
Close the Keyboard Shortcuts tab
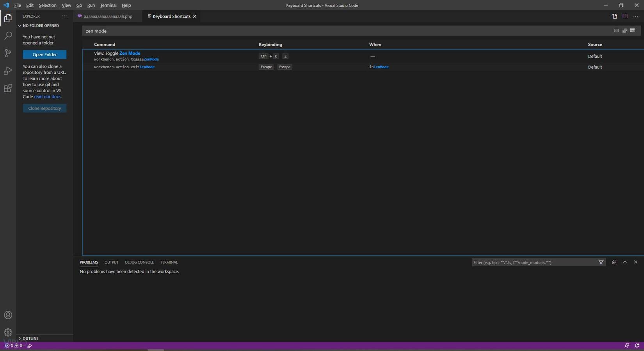(194, 16)
